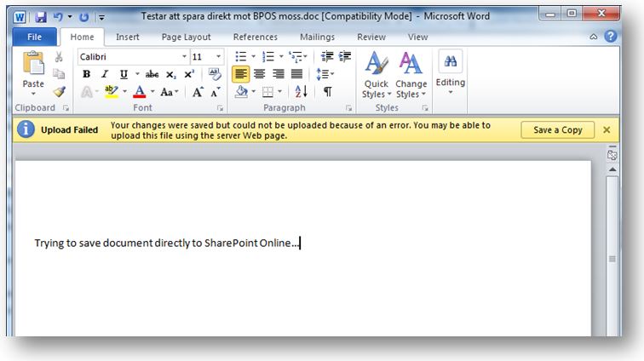Screen dimensions: 644x361
Task: Open Customize Quick Access Toolbar dropdown
Action: [101, 17]
